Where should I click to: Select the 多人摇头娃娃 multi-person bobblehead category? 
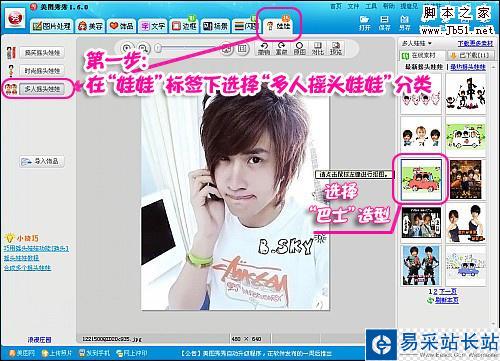click(x=42, y=89)
